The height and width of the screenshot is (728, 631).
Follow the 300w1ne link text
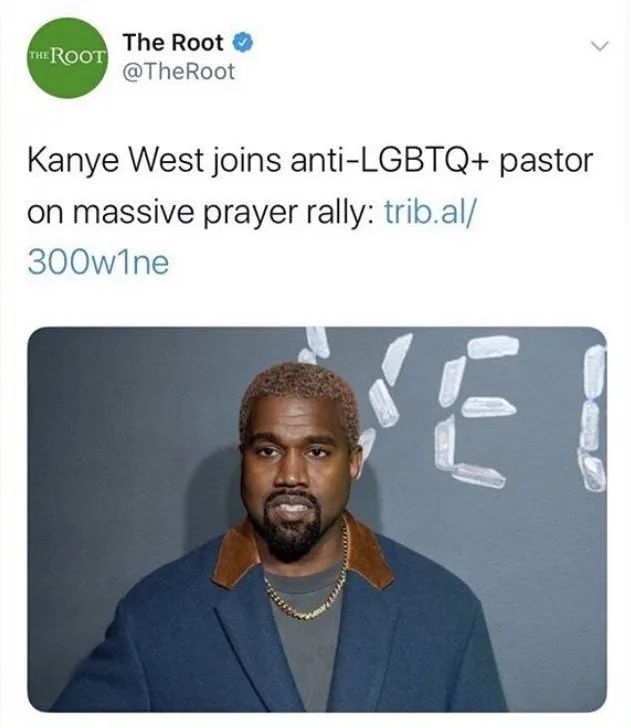pyautogui.click(x=98, y=263)
